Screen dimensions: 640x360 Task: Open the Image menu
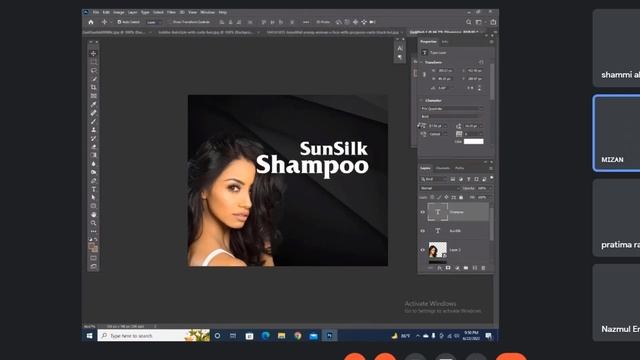119,13
